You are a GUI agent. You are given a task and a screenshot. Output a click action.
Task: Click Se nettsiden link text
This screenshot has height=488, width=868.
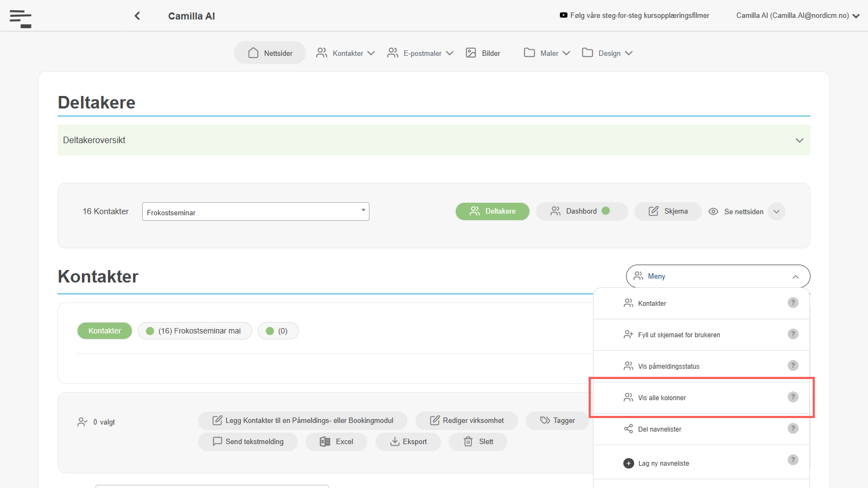click(x=744, y=211)
